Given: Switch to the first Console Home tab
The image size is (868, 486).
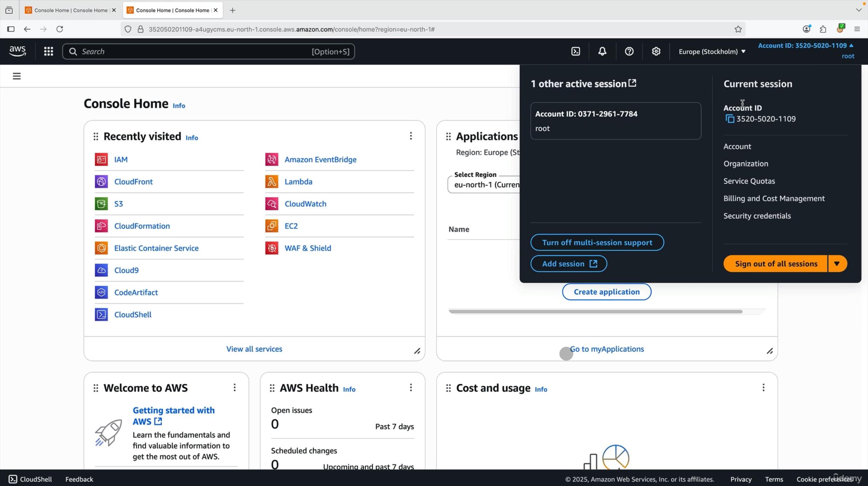Looking at the screenshot, I should [x=70, y=10].
